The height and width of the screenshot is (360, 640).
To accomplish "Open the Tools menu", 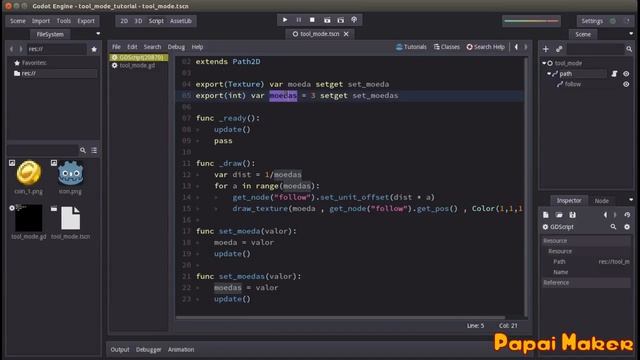I will pyautogui.click(x=64, y=21).
